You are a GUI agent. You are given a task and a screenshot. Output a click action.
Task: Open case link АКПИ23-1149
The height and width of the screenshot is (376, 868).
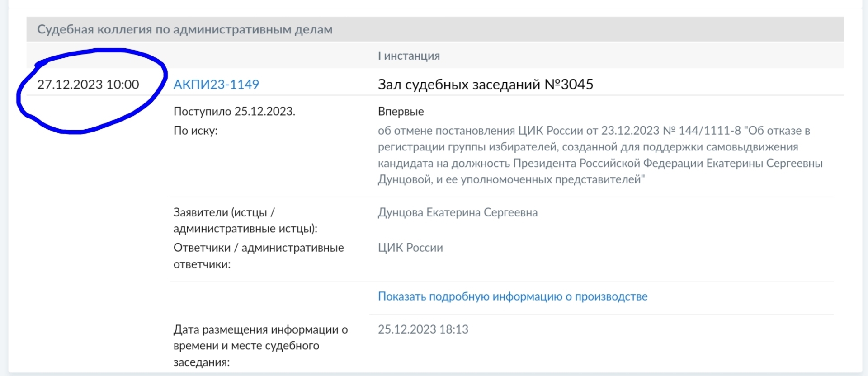(216, 85)
